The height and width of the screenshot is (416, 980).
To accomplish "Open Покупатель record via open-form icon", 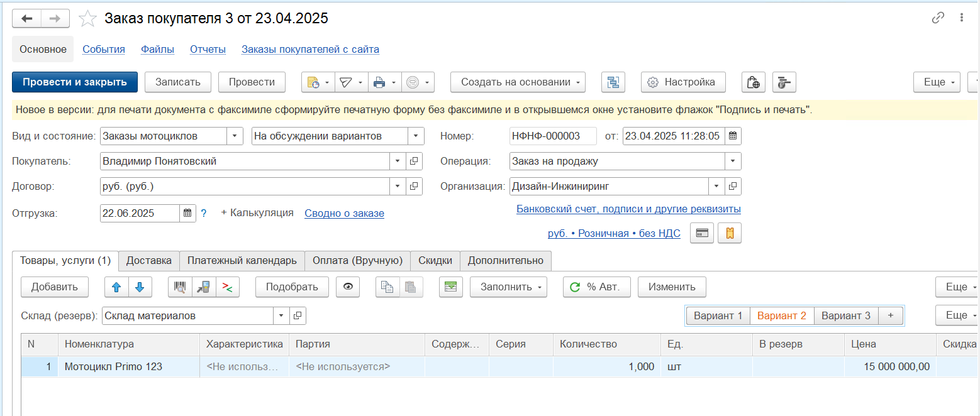I will point(414,161).
